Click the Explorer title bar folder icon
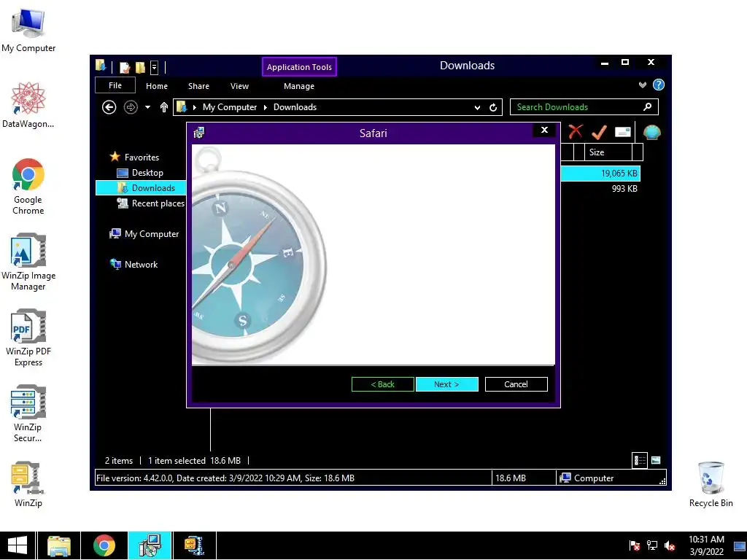This screenshot has width=747, height=560. [x=101, y=65]
